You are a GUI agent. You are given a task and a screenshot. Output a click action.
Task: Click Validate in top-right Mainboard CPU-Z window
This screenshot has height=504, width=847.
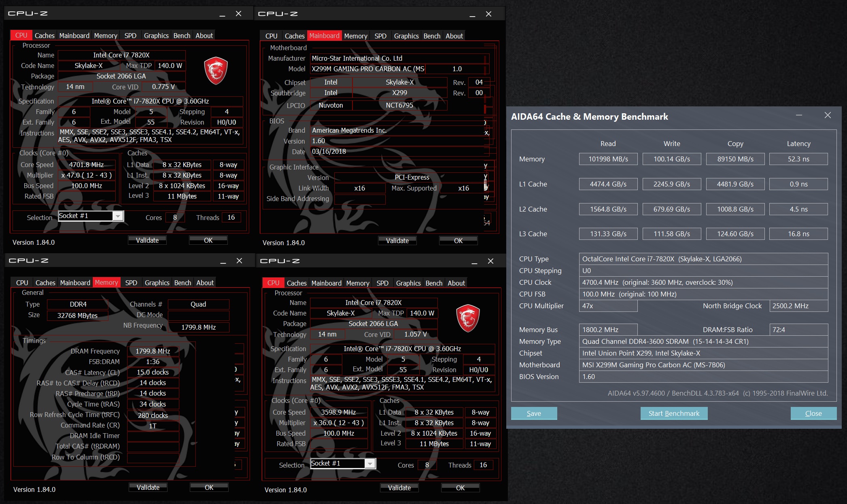397,241
